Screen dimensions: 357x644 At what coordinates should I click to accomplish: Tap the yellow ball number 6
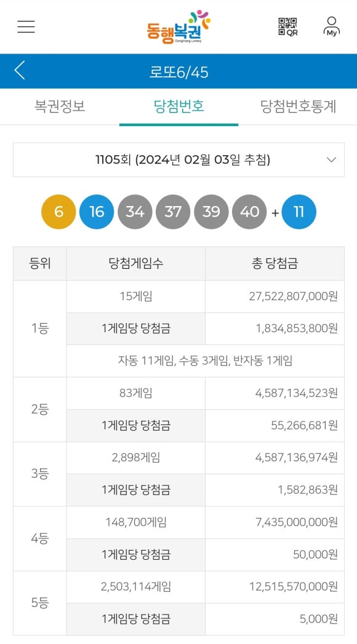58,212
